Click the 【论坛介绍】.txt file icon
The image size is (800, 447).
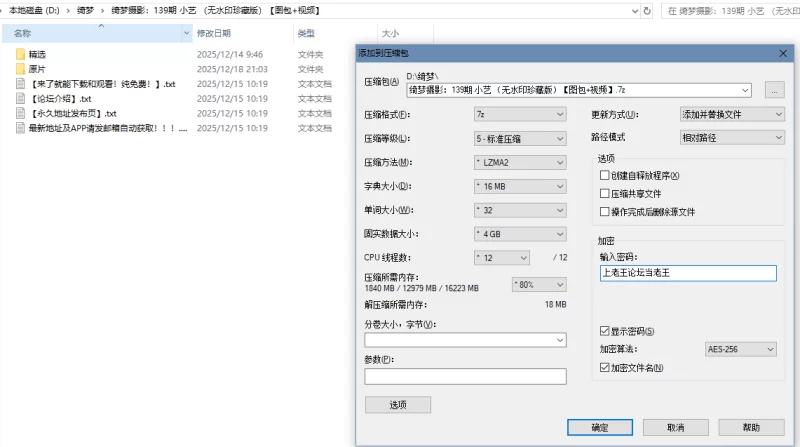[21, 99]
